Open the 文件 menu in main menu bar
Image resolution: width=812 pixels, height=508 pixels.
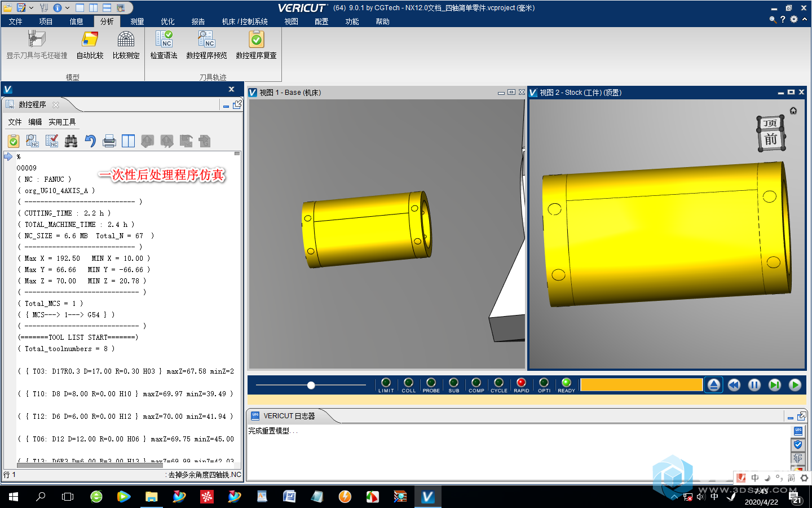[x=16, y=21]
